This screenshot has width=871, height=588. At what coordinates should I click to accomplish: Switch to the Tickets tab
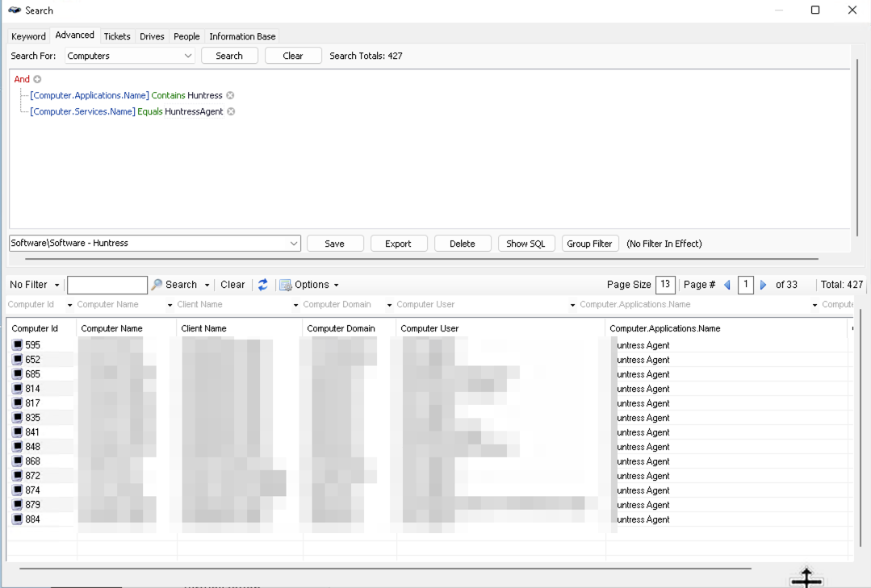(x=117, y=36)
